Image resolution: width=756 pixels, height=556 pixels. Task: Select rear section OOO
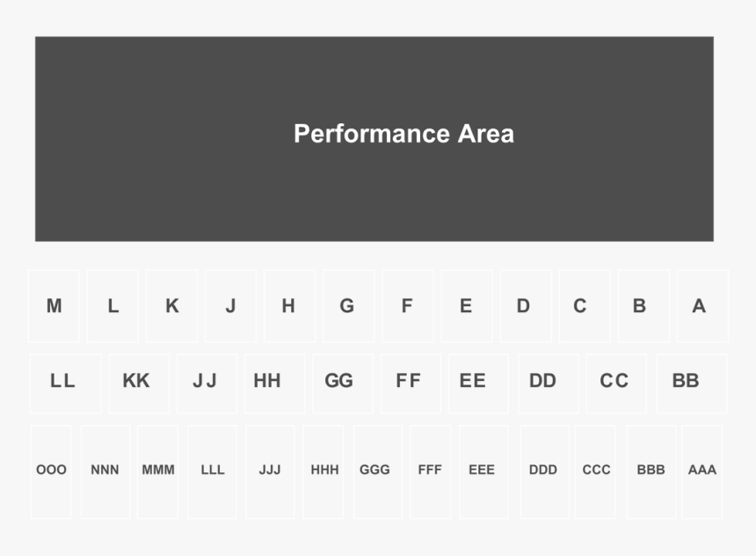click(51, 470)
